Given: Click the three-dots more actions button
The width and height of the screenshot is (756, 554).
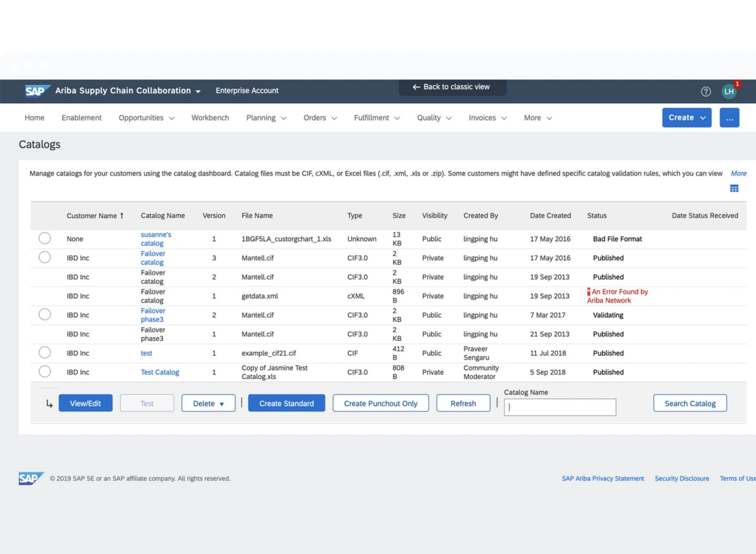Looking at the screenshot, I should 729,118.
